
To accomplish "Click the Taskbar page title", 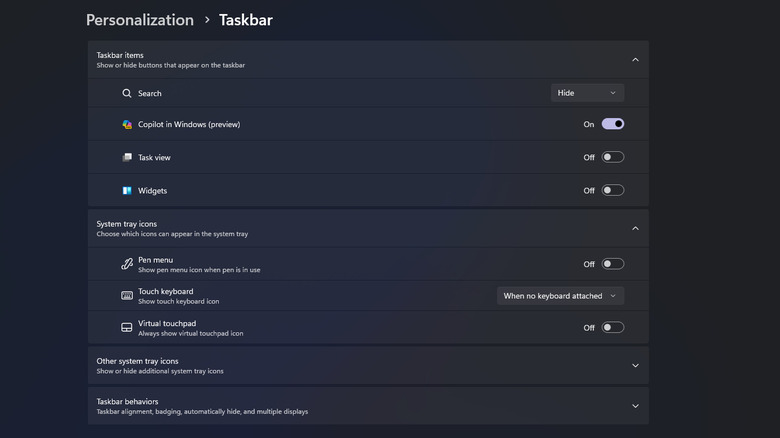I will coord(246,20).
